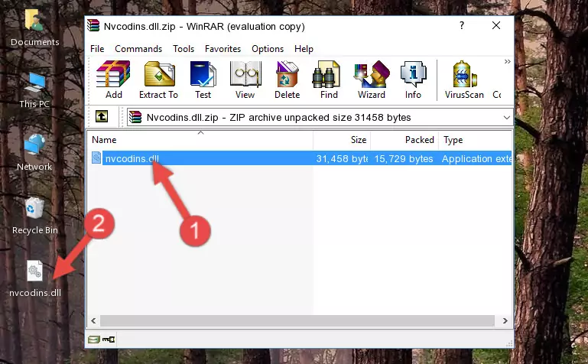Go up one folder level
588x364 pixels.
click(x=102, y=116)
